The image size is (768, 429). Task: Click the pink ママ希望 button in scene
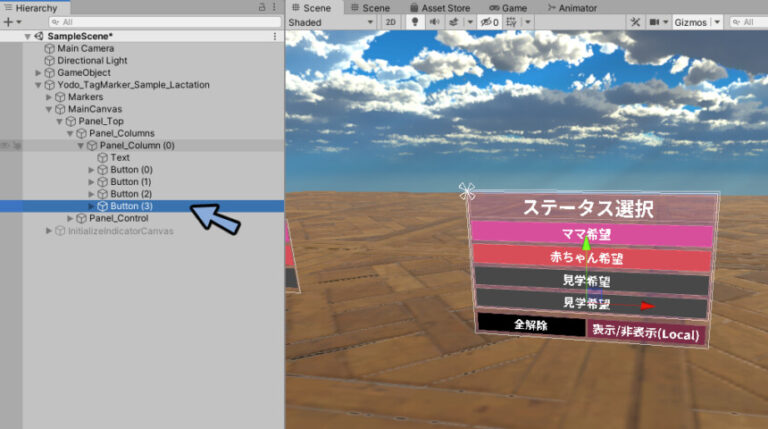click(x=592, y=234)
